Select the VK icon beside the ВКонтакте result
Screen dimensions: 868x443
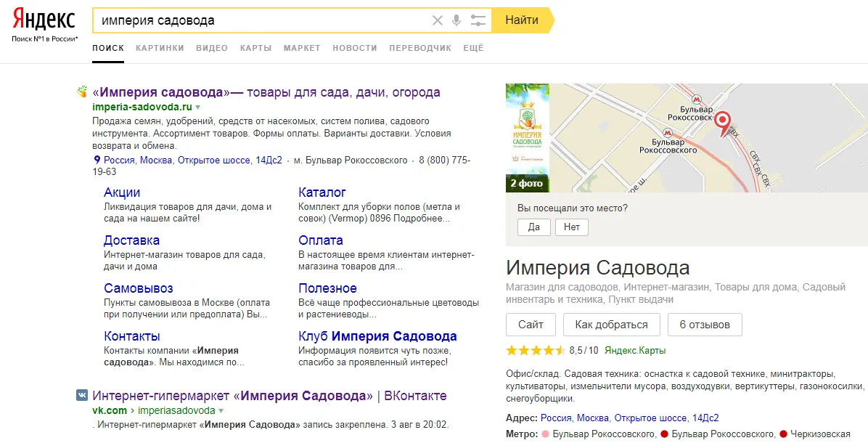81,394
